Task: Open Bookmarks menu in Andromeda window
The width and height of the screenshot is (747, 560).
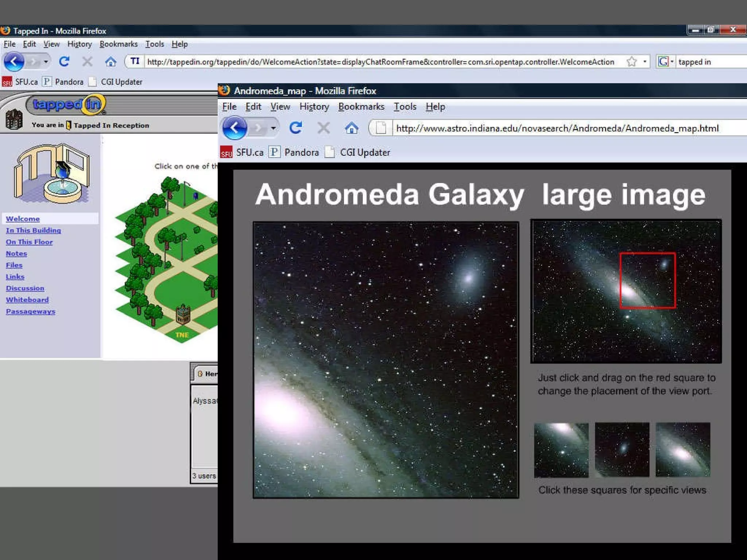Action: point(361,106)
